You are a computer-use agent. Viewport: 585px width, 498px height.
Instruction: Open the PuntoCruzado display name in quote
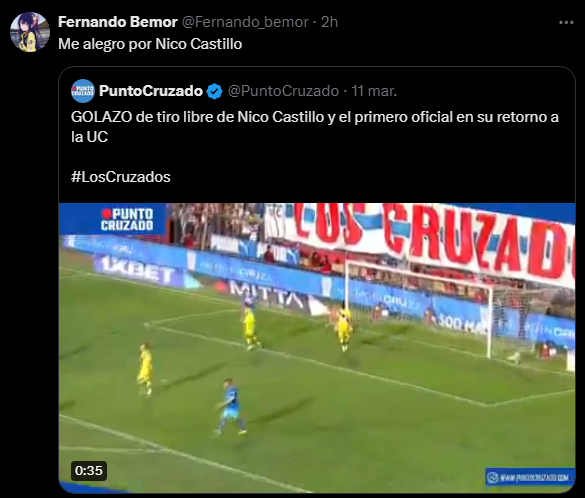coord(151,91)
